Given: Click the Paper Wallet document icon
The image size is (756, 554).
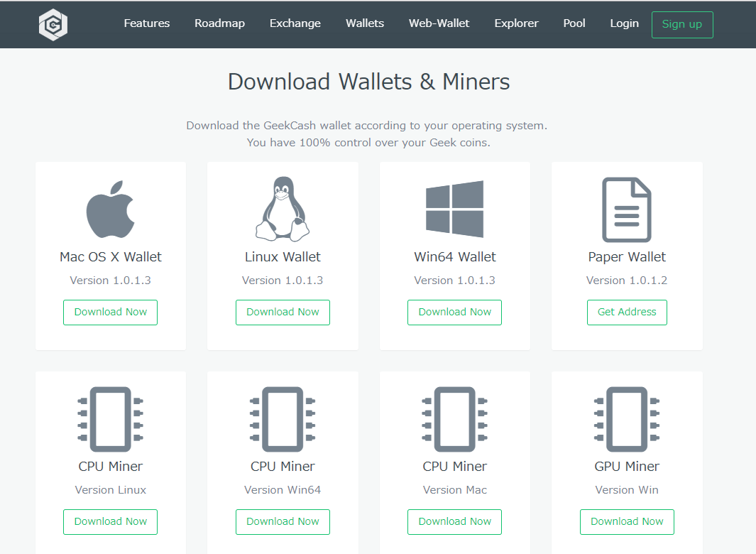Looking at the screenshot, I should pos(627,209).
